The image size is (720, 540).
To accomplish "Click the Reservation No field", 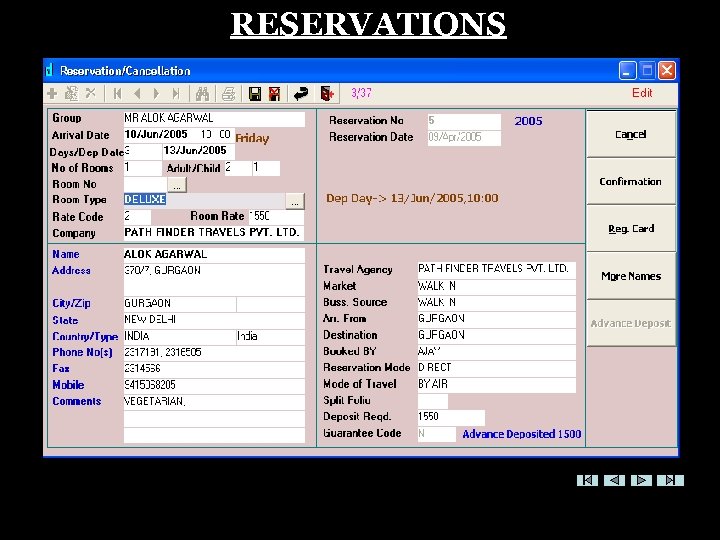I will tap(464, 122).
